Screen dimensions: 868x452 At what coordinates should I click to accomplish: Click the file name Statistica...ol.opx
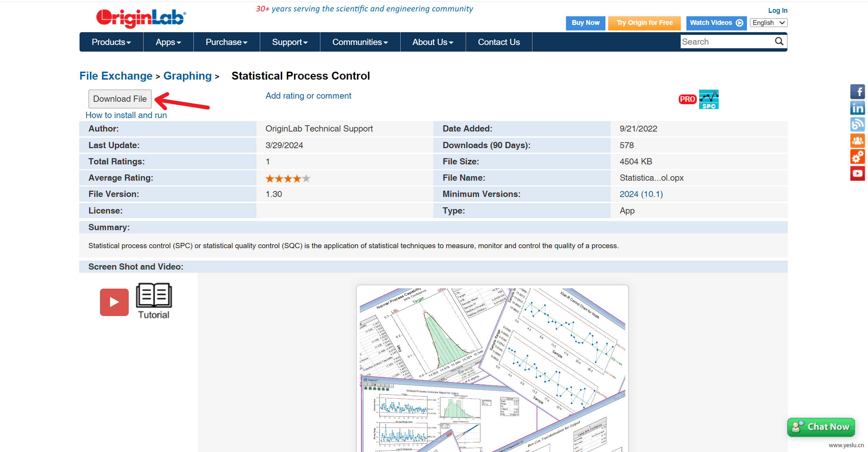(x=651, y=178)
